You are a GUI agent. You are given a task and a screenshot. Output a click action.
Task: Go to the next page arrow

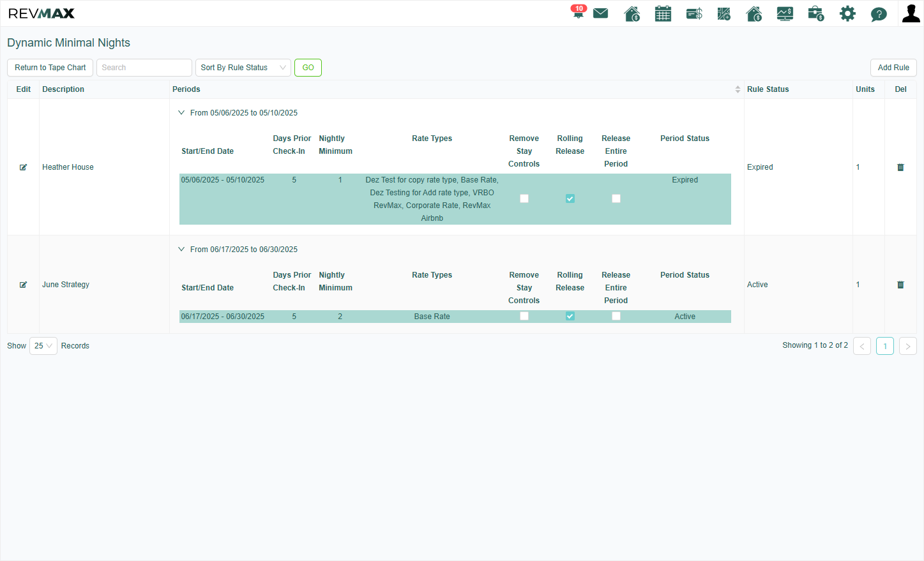908,346
